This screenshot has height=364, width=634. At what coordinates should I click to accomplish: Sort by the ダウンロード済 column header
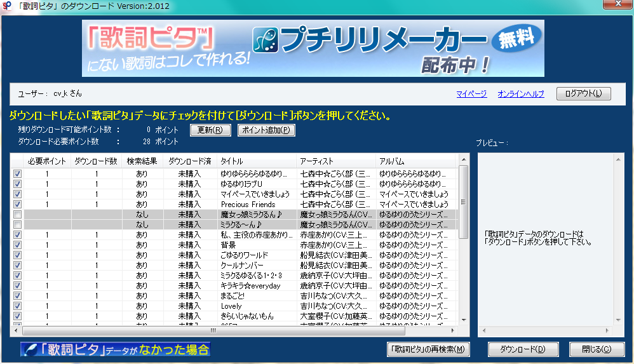pyautogui.click(x=190, y=161)
